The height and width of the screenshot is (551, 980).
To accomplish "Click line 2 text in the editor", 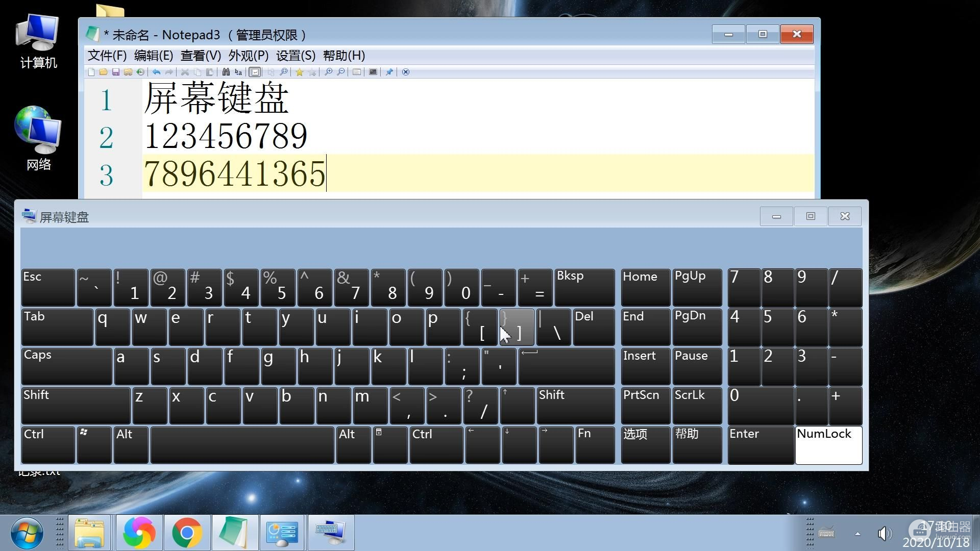I will click(226, 136).
